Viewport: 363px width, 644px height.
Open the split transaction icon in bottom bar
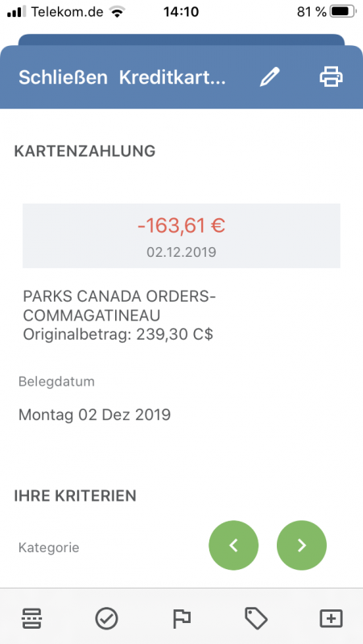click(x=31, y=618)
